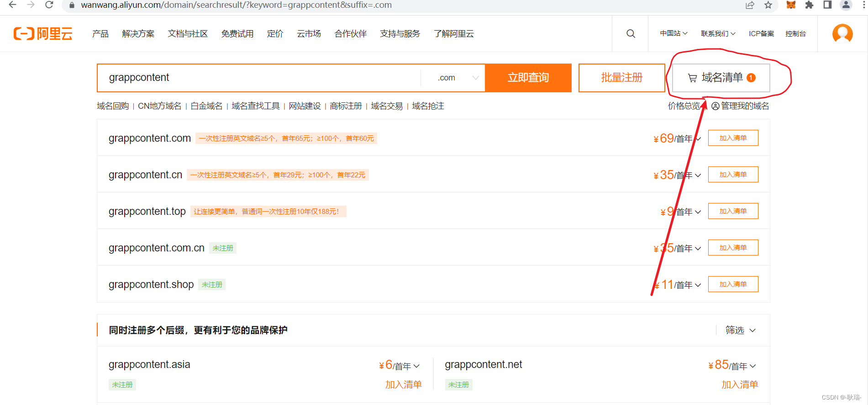Open the 了解阿里云 menu
Image resolution: width=868 pixels, height=405 pixels.
[x=454, y=34]
